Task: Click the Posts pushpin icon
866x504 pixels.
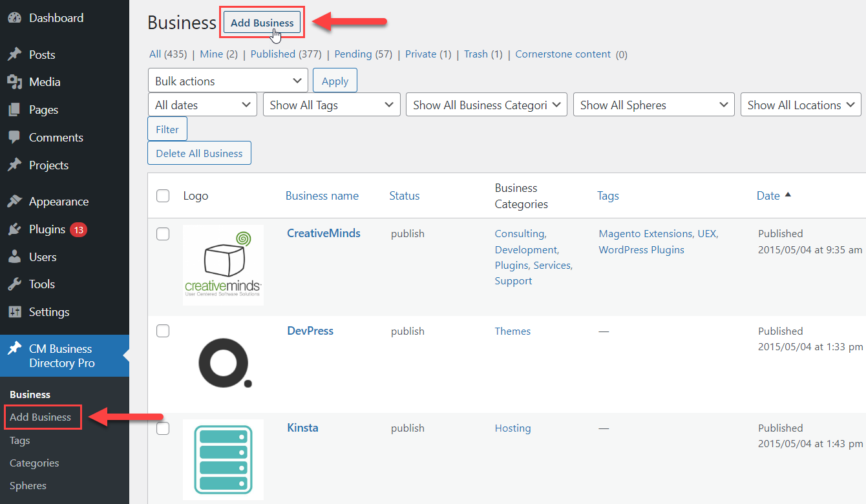Action: 14,55
